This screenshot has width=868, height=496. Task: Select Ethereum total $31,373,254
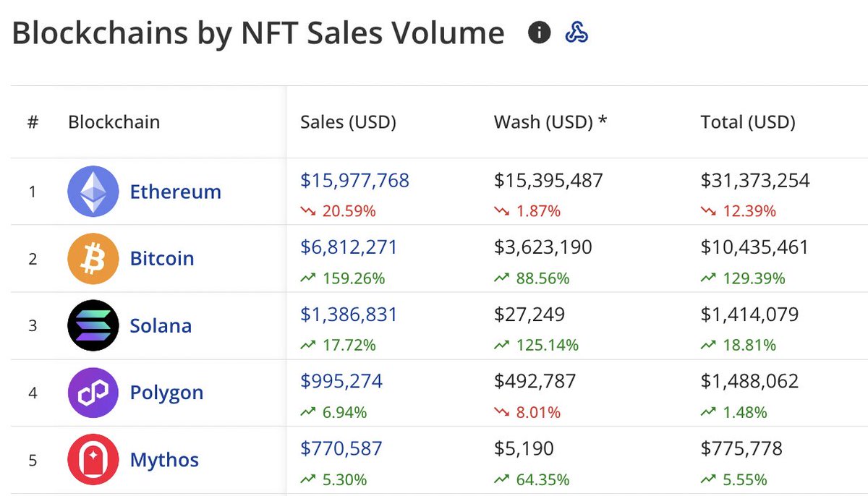755,180
